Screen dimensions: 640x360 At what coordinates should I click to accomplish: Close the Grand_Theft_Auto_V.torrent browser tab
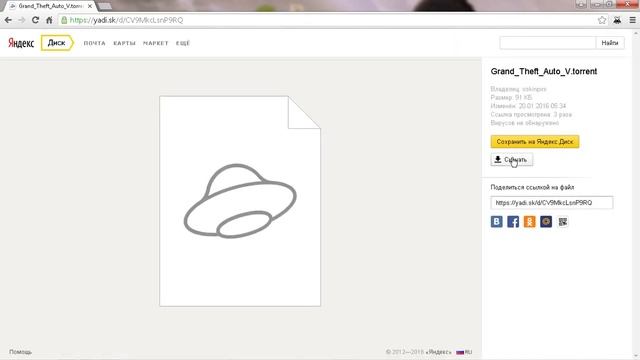(90, 6)
